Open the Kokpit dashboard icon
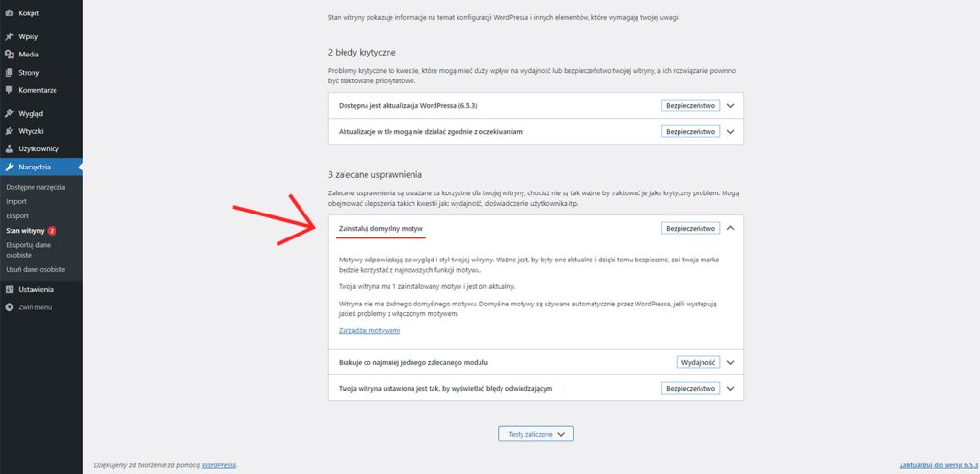This screenshot has width=980, height=474. [x=10, y=12]
